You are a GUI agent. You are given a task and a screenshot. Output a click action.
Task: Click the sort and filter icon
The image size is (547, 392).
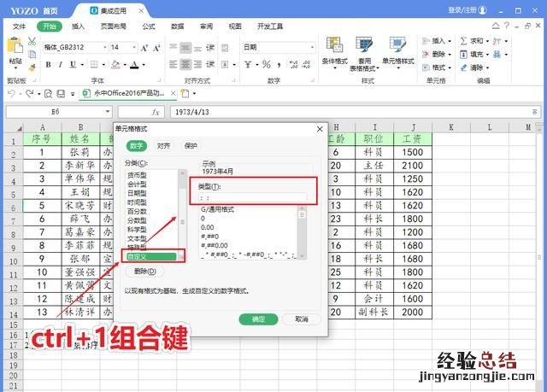coord(497,41)
